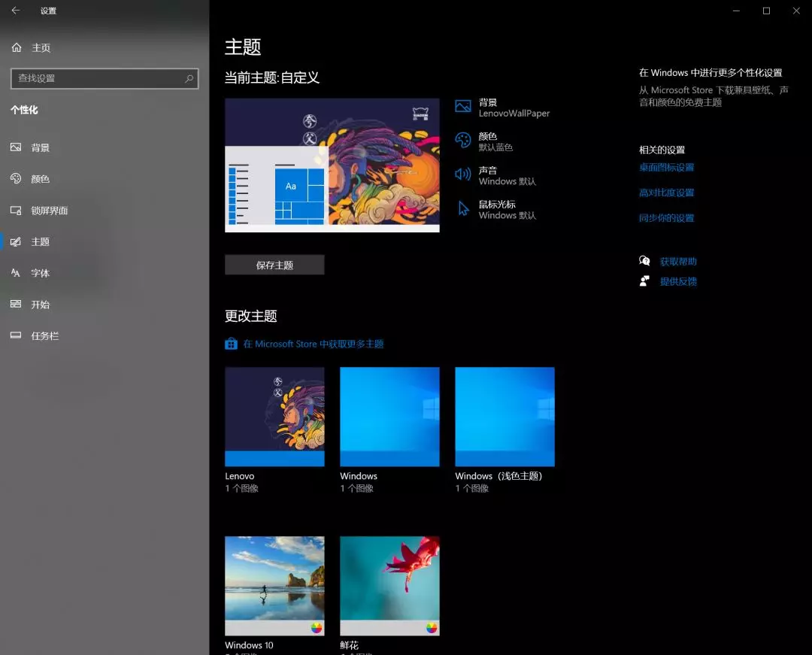Screen dimensions: 812x655
Task: Click the 获取帮助 link text
Action: [678, 262]
